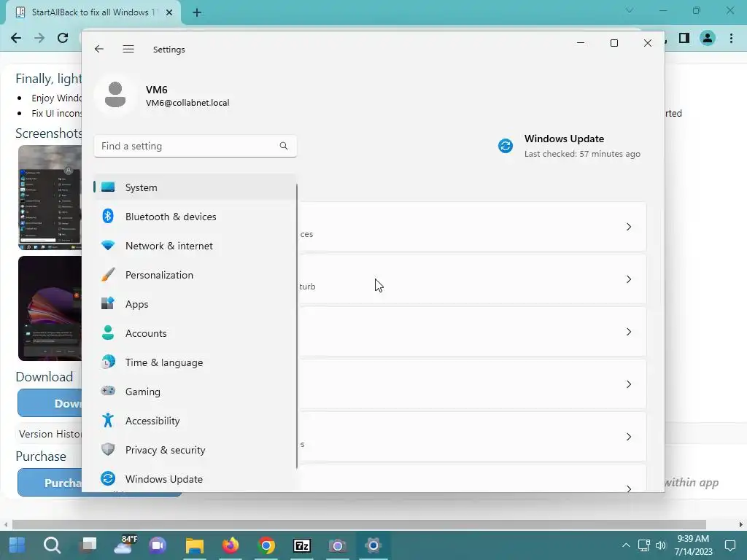Open the notification center icon
This screenshot has height=560, width=747.
tap(729, 545)
